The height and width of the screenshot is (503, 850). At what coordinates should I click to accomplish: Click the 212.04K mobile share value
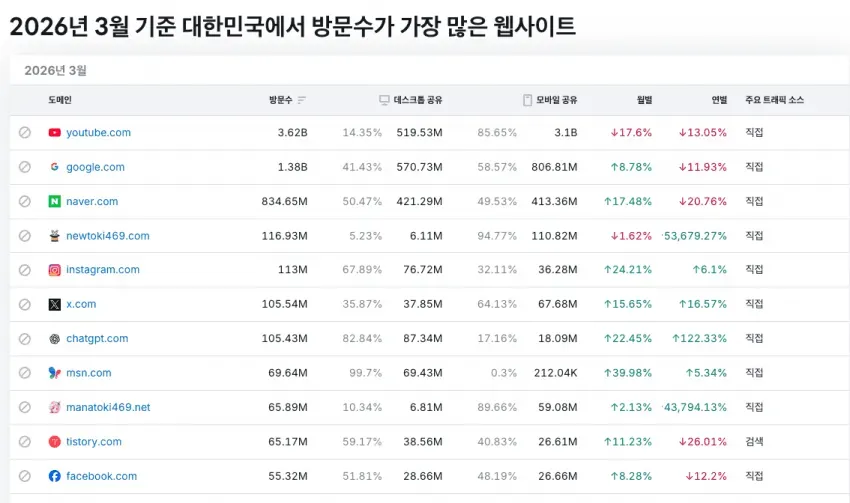point(556,373)
